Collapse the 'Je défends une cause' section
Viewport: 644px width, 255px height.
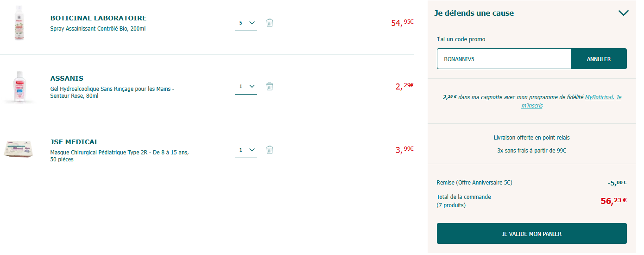623,13
